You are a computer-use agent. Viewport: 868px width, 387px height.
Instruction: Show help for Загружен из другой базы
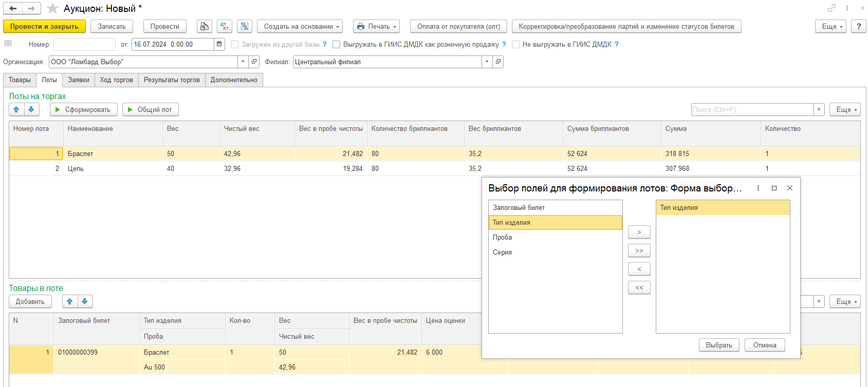point(325,44)
